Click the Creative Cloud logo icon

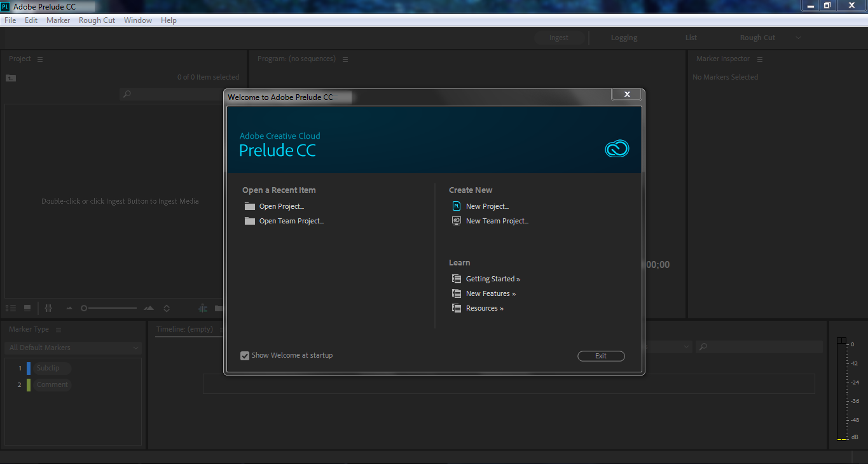coord(616,148)
